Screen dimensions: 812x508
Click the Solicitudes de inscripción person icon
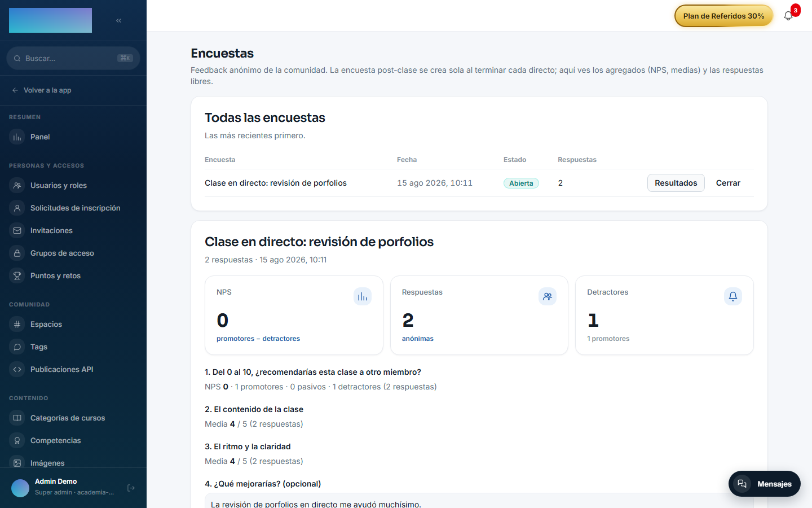(x=17, y=208)
